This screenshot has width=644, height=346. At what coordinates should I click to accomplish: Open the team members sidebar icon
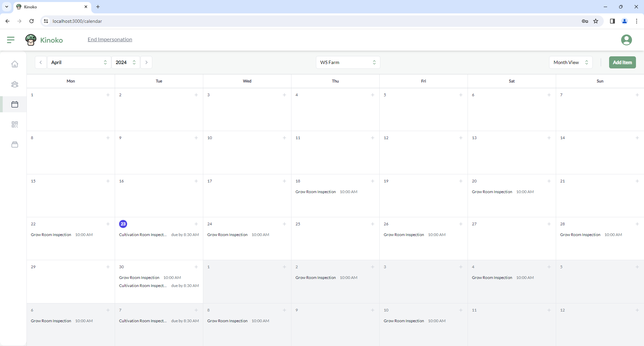pos(15,84)
